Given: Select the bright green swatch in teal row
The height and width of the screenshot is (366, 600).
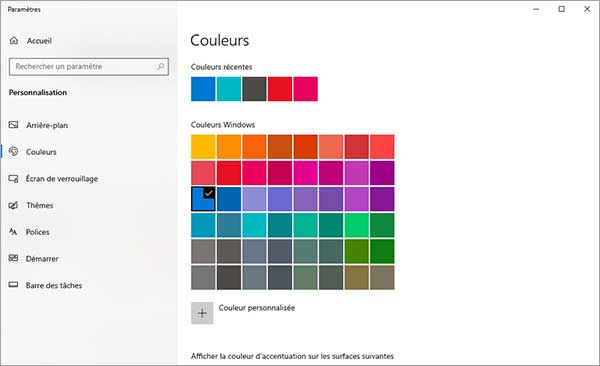Looking at the screenshot, I should point(357,225).
